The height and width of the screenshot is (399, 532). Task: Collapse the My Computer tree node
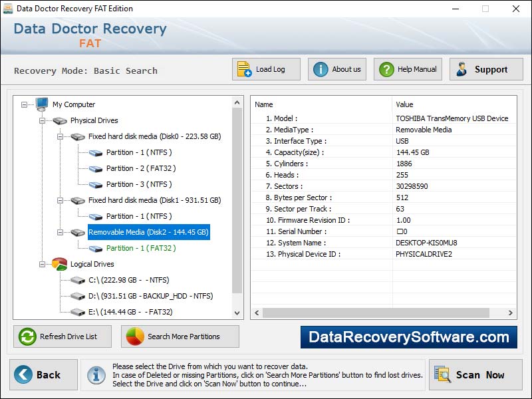24,104
